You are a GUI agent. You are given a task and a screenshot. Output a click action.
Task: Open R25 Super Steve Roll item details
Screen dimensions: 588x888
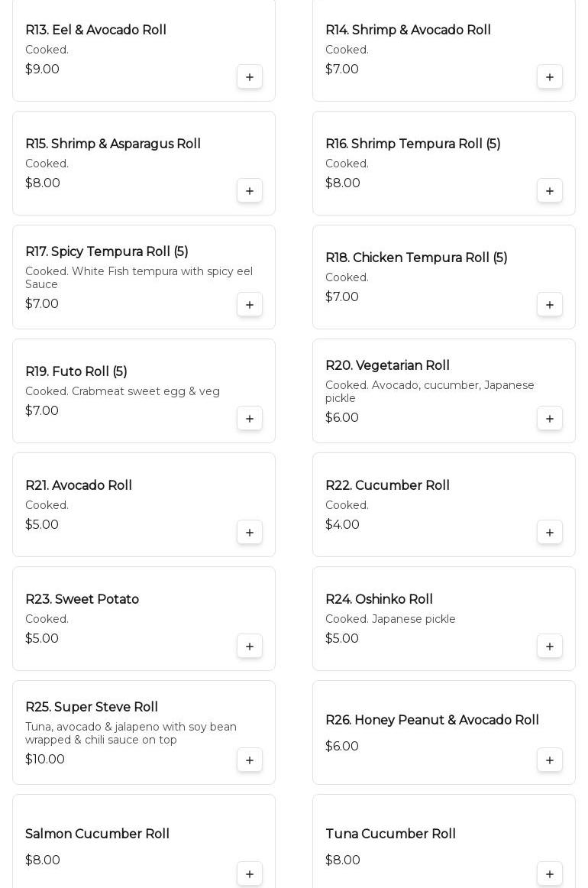[x=92, y=708]
